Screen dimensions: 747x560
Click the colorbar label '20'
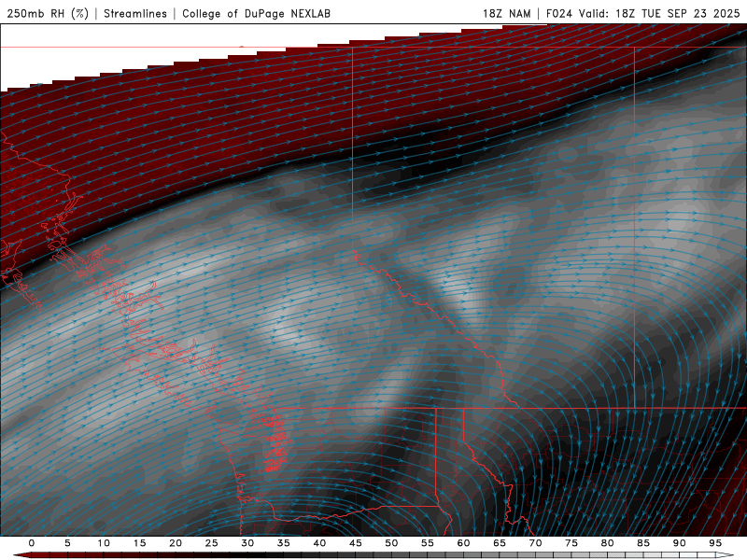[176, 543]
